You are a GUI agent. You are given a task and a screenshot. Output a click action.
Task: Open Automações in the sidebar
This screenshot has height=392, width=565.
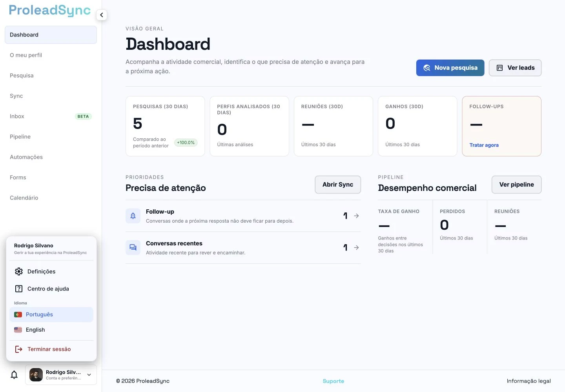[x=51, y=157]
